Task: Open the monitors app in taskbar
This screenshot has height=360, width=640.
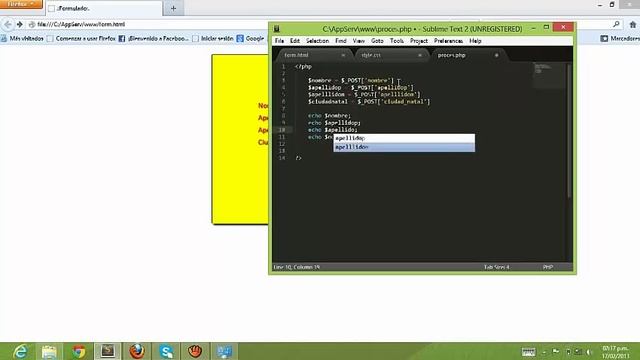Action: 224,351
